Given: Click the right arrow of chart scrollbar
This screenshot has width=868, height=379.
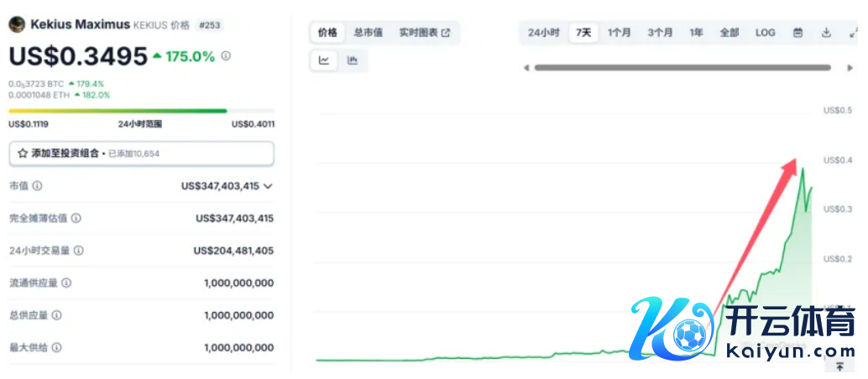Looking at the screenshot, I should pyautogui.click(x=850, y=68).
